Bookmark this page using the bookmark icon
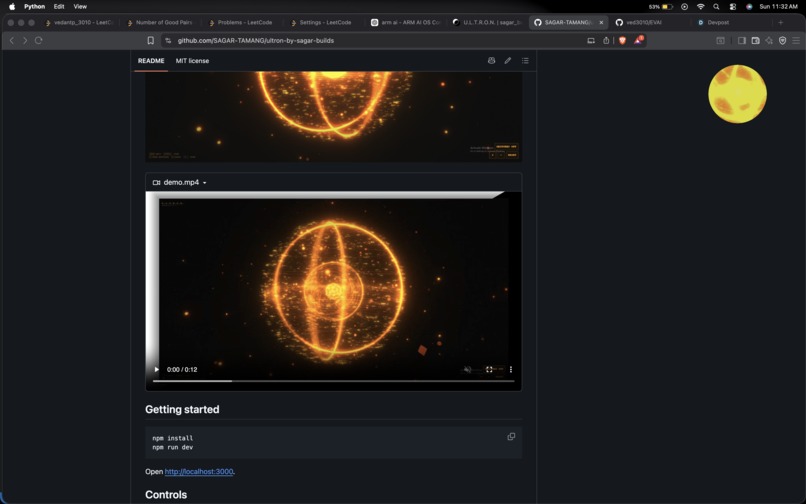 (x=151, y=40)
